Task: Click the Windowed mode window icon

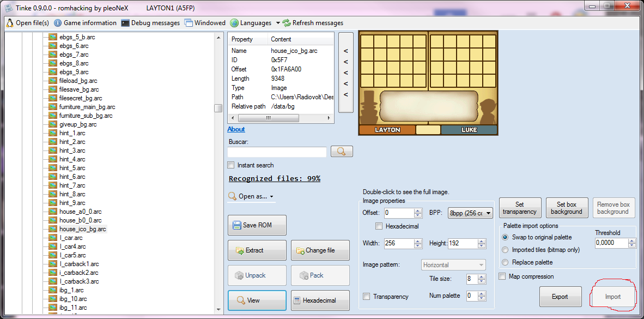Action: click(x=189, y=22)
